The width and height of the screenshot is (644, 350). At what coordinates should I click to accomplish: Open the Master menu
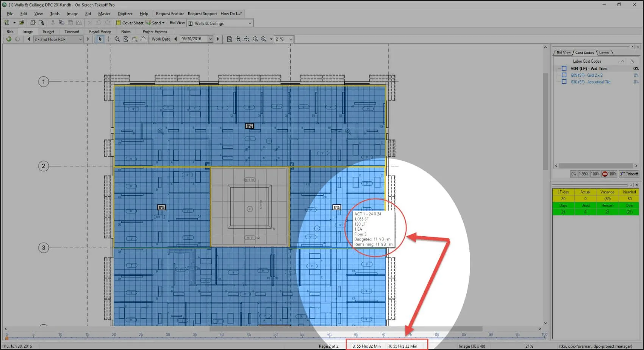[104, 14]
